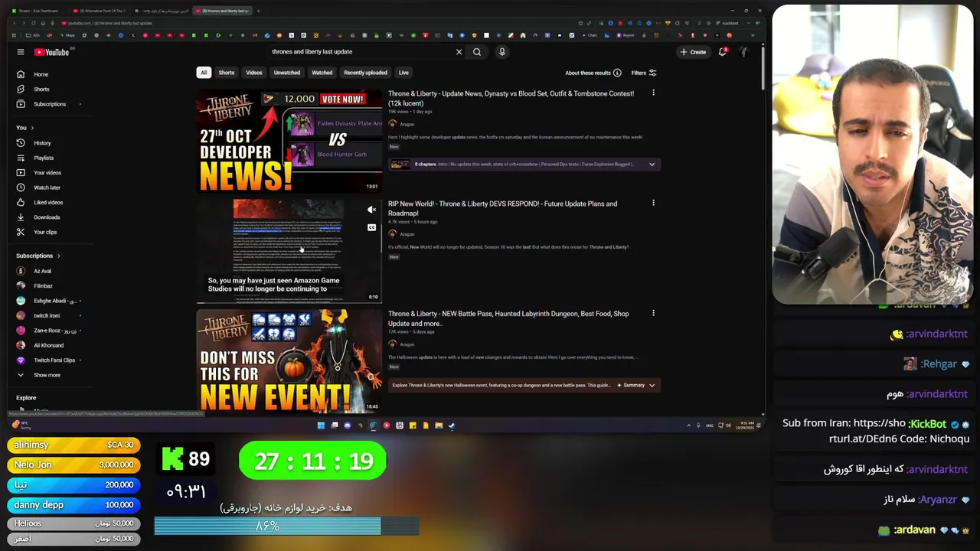Open a new browser tab
The image size is (980, 551).
click(258, 11)
